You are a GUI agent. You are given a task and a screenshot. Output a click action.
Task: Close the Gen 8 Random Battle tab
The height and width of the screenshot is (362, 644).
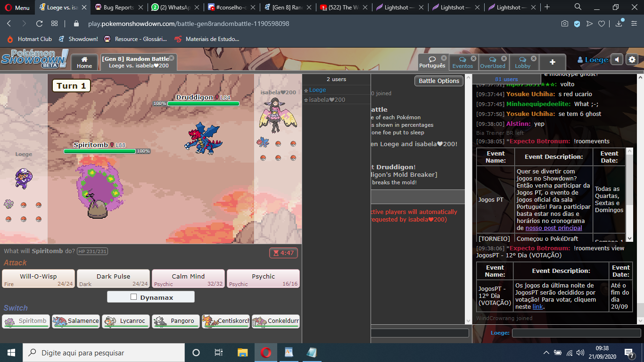click(172, 58)
